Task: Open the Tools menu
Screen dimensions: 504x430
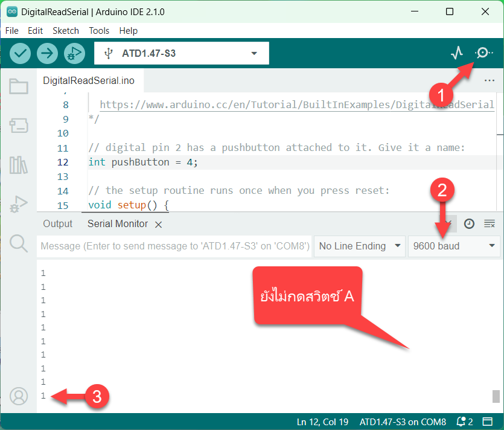Action: click(99, 31)
